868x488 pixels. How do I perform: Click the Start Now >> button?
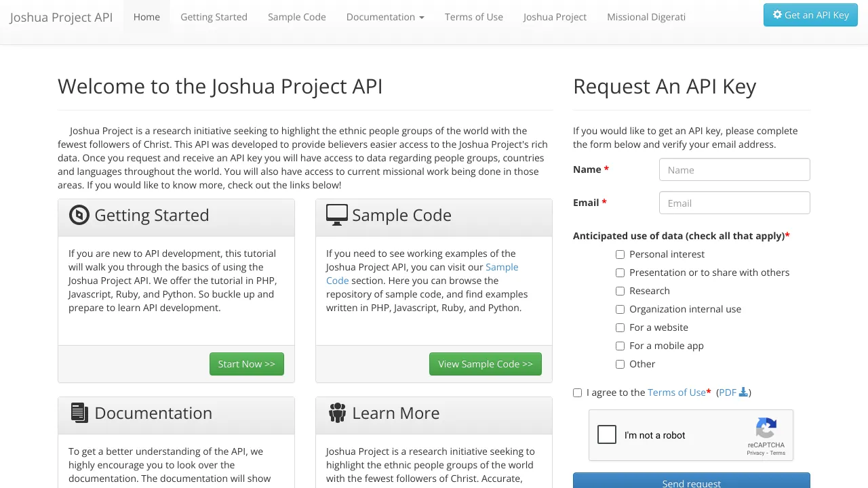tap(247, 364)
